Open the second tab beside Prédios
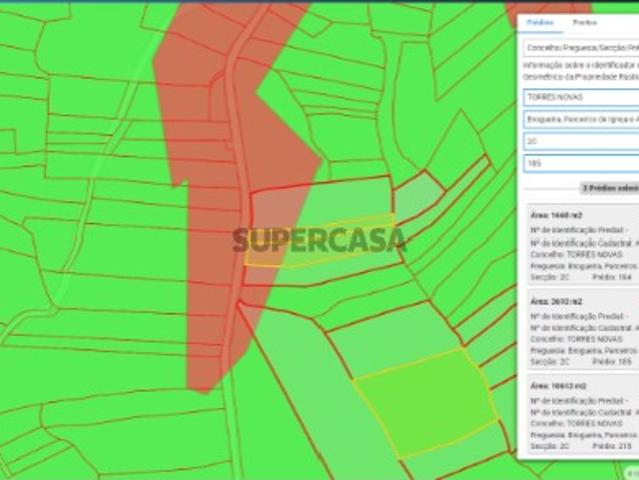Viewport: 639px width, 480px height. pyautogui.click(x=585, y=22)
